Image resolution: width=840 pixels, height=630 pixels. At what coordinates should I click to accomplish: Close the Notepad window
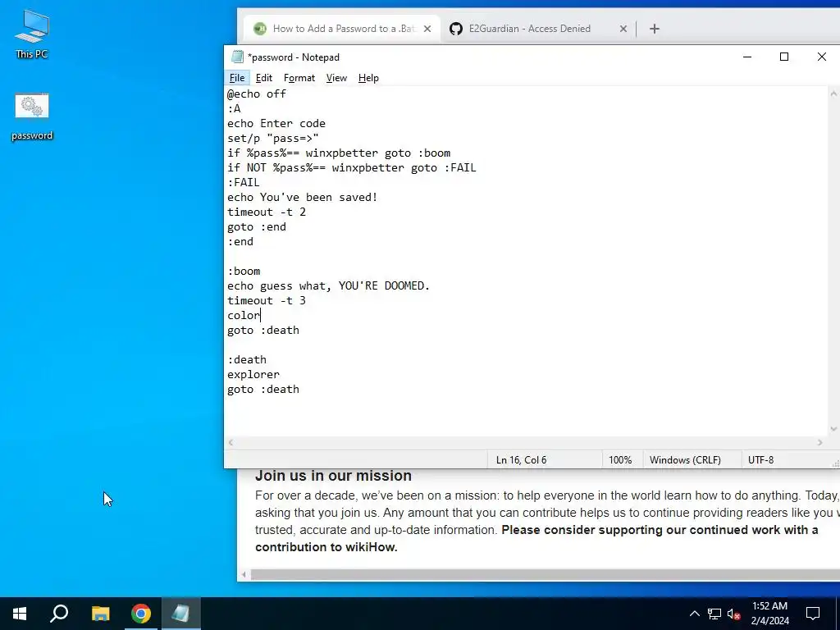[821, 57]
